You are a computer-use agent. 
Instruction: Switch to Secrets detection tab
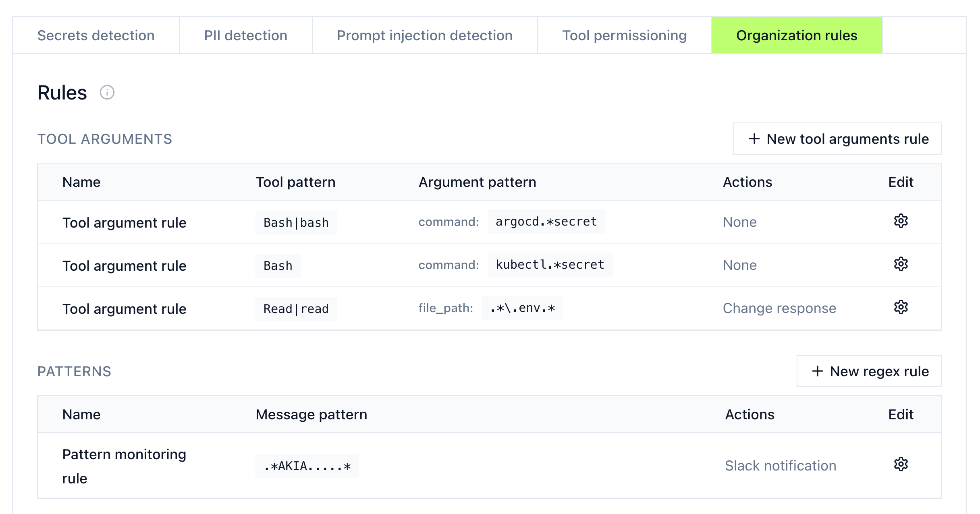pyautogui.click(x=96, y=35)
